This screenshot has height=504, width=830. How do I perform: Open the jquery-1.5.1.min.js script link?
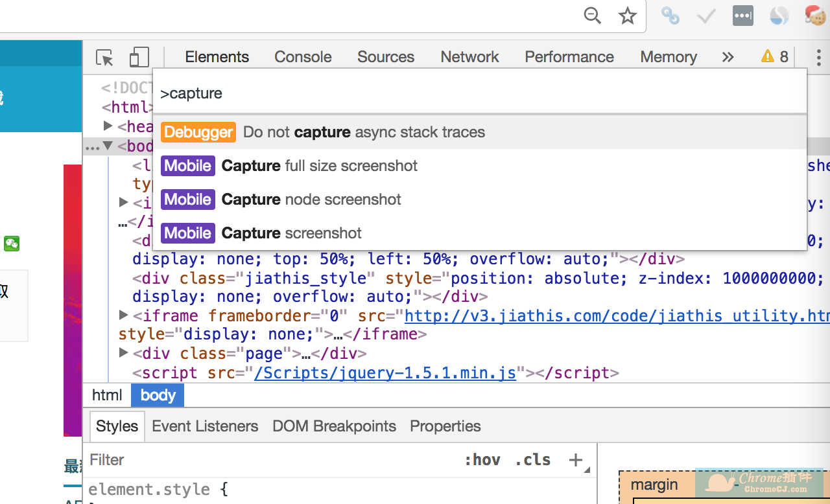(x=385, y=373)
